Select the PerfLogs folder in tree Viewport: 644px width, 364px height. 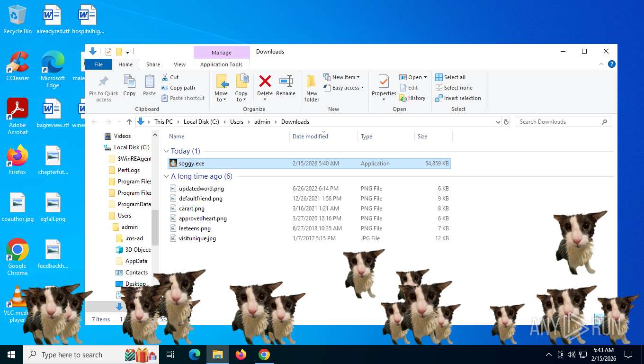(x=125, y=170)
